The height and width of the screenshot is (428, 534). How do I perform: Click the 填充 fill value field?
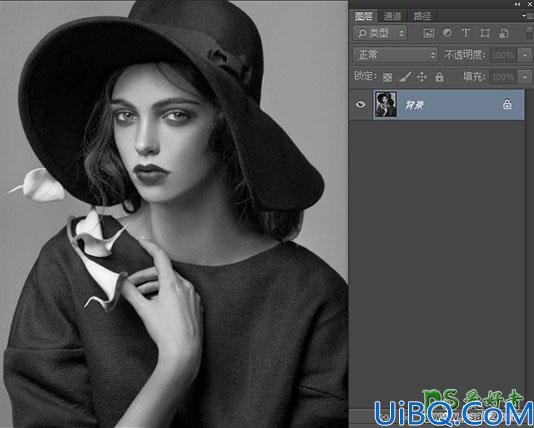coord(503,77)
